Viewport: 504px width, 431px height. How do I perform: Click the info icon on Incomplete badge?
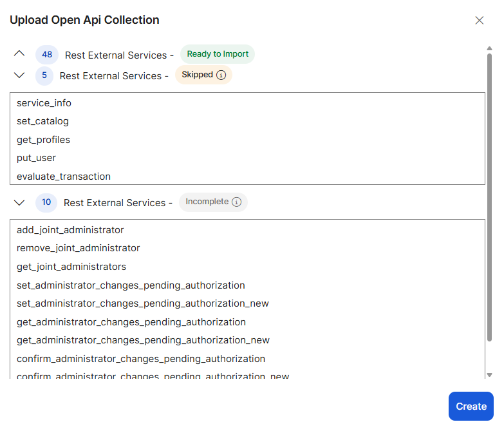236,202
